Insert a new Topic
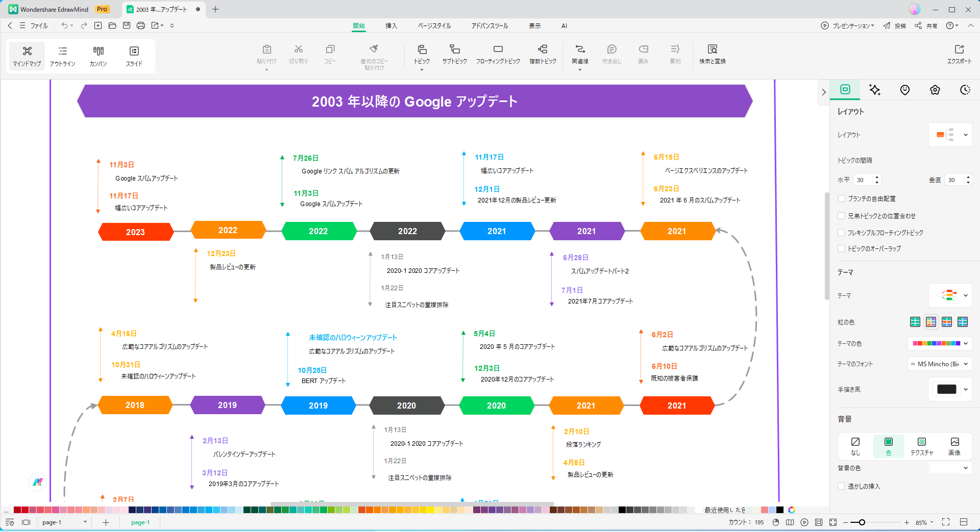The height and width of the screenshot is (532, 980). tap(422, 55)
